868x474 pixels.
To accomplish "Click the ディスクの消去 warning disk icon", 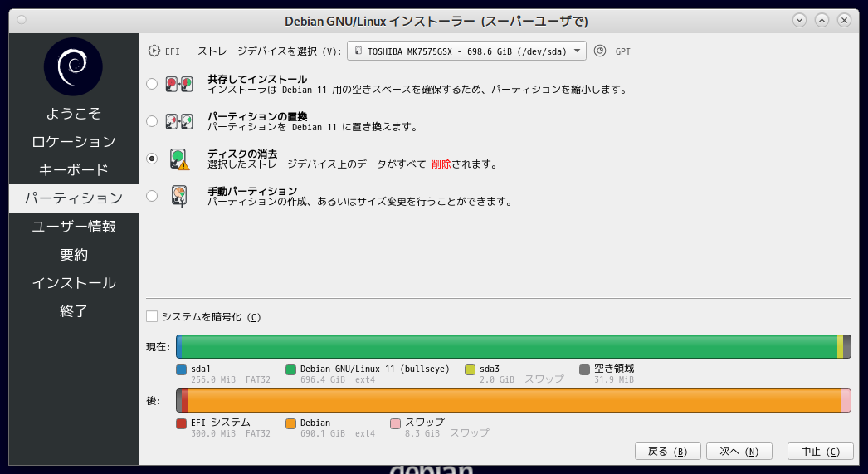I will tap(179, 159).
